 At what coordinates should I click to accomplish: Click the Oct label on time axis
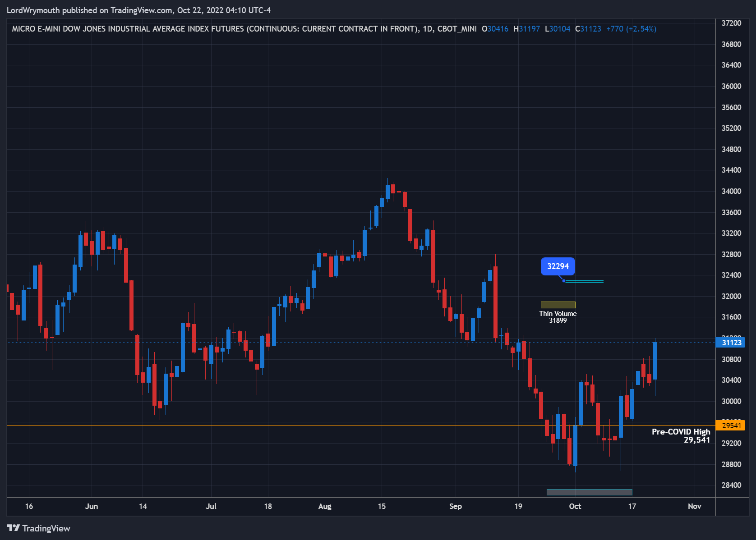click(x=575, y=506)
